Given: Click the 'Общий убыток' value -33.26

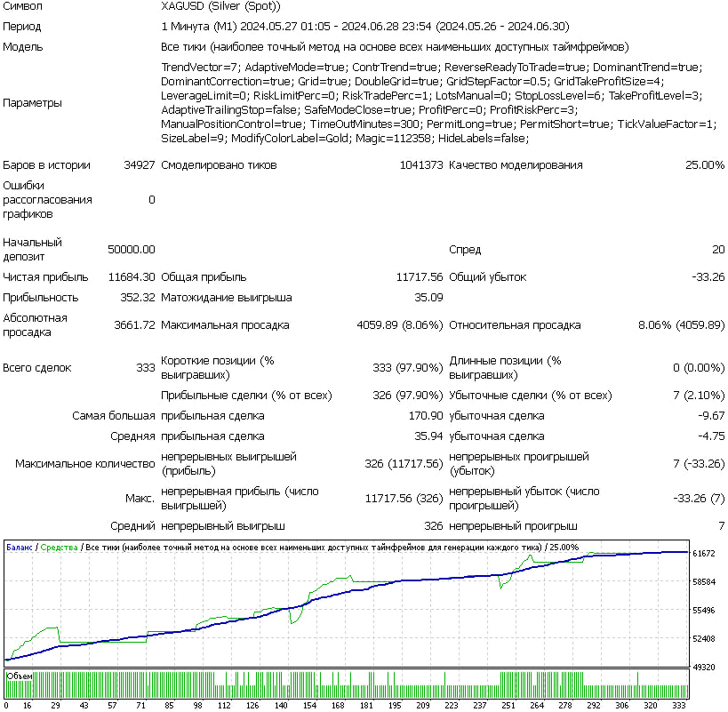Looking at the screenshot, I should [708, 277].
